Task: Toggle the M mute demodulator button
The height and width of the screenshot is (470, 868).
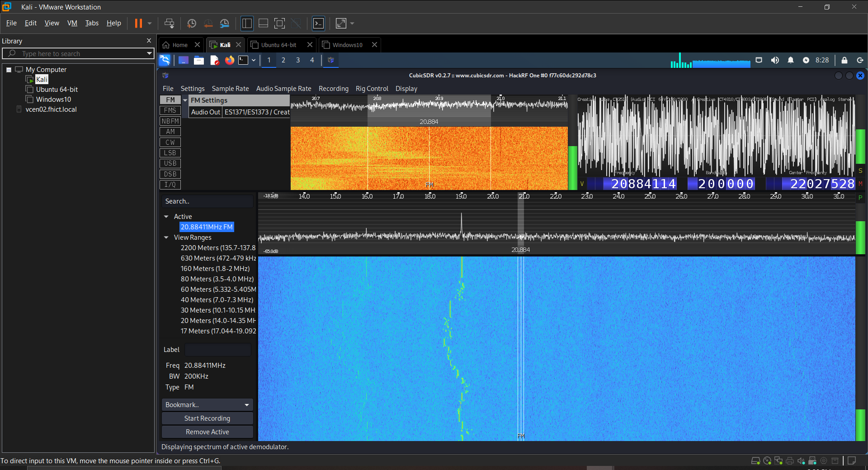Action: (x=860, y=184)
